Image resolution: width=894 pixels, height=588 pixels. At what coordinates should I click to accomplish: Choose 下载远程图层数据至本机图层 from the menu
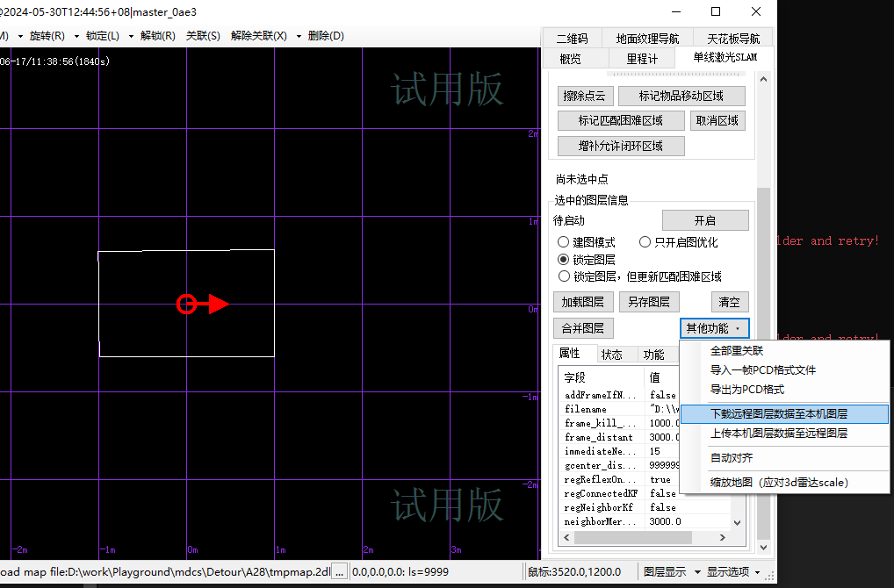(778, 414)
